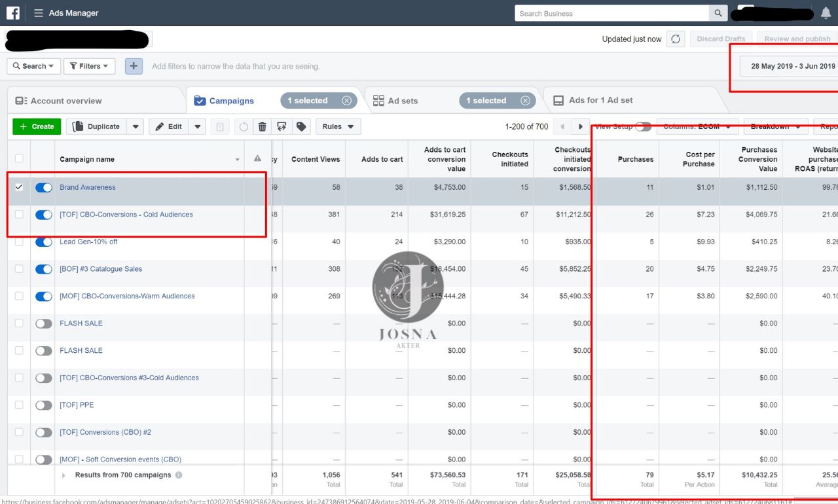Toggle the [BOF] #3 Catalogue Sales switch
Screen dimensions: 838x504
[44, 269]
